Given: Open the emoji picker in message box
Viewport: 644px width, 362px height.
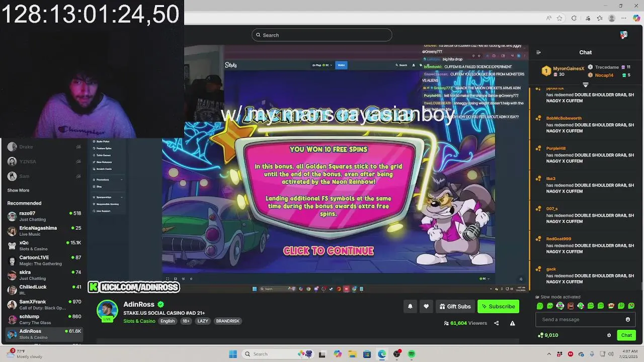Looking at the screenshot, I should pos(627,319).
